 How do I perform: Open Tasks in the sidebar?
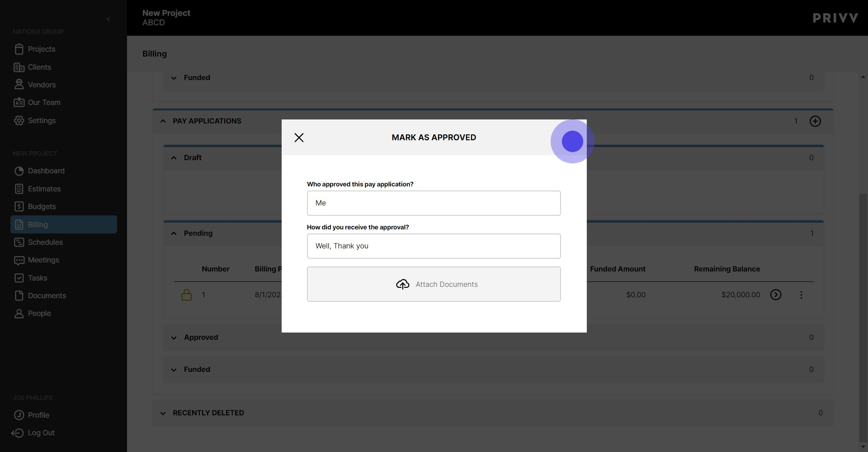38,278
